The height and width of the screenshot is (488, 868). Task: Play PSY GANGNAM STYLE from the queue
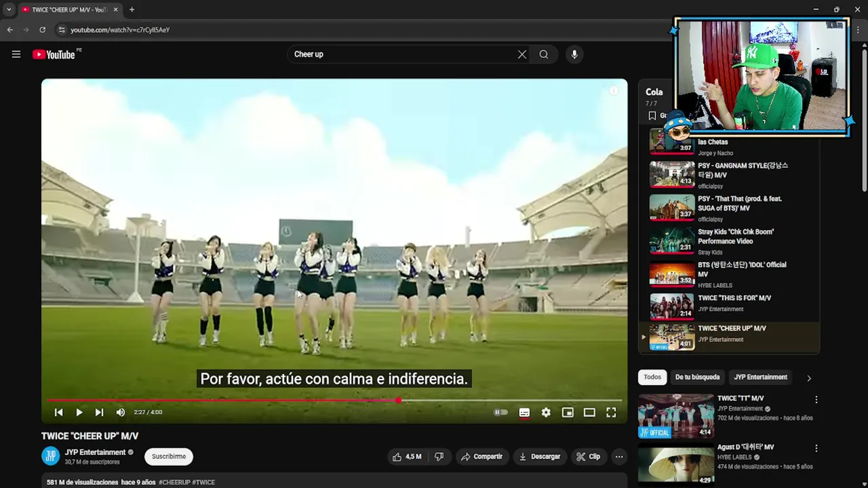(x=729, y=174)
